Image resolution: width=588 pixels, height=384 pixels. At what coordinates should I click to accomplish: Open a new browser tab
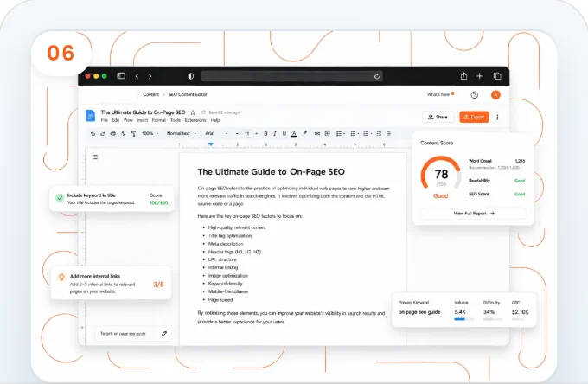[480, 76]
